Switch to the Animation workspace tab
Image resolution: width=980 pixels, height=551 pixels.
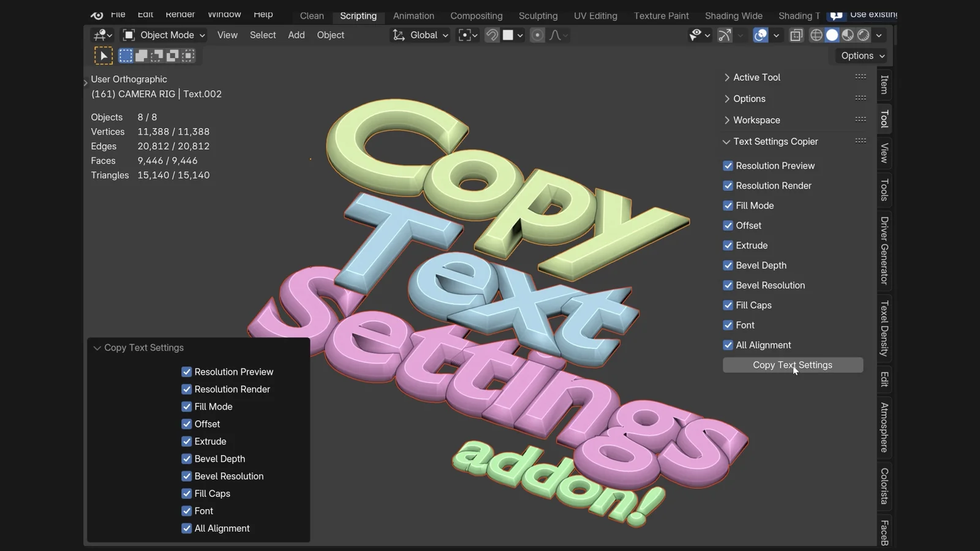pos(413,16)
